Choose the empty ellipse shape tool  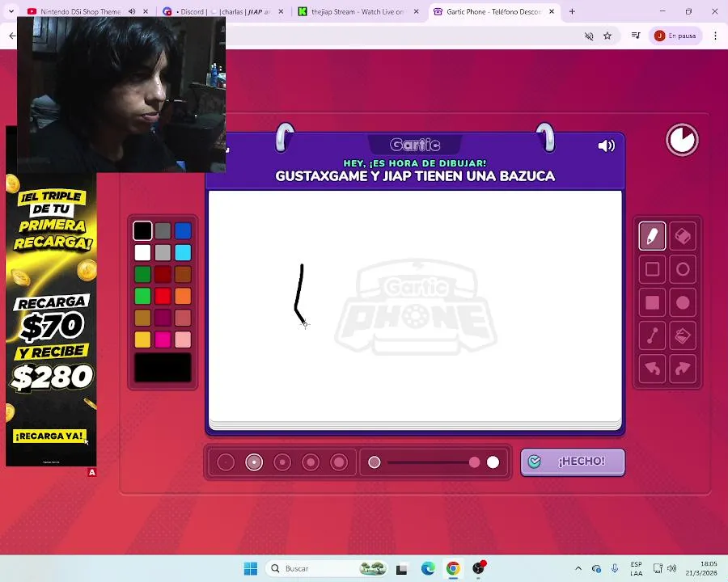pos(683,269)
